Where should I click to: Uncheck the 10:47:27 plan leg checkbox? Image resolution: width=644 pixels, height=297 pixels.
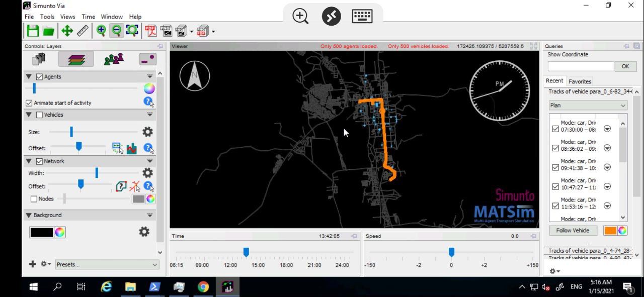click(555, 186)
